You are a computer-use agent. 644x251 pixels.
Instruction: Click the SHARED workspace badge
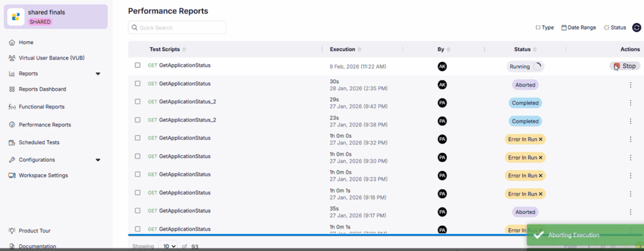point(40,22)
